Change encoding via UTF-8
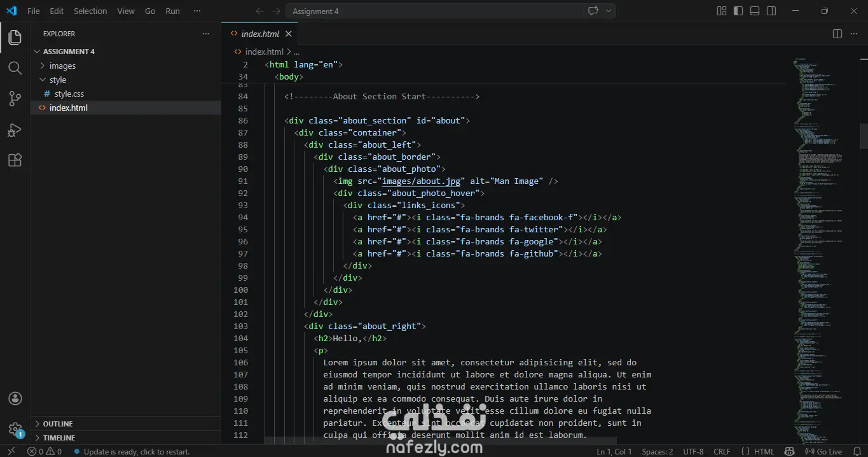The height and width of the screenshot is (457, 868). [x=693, y=451]
